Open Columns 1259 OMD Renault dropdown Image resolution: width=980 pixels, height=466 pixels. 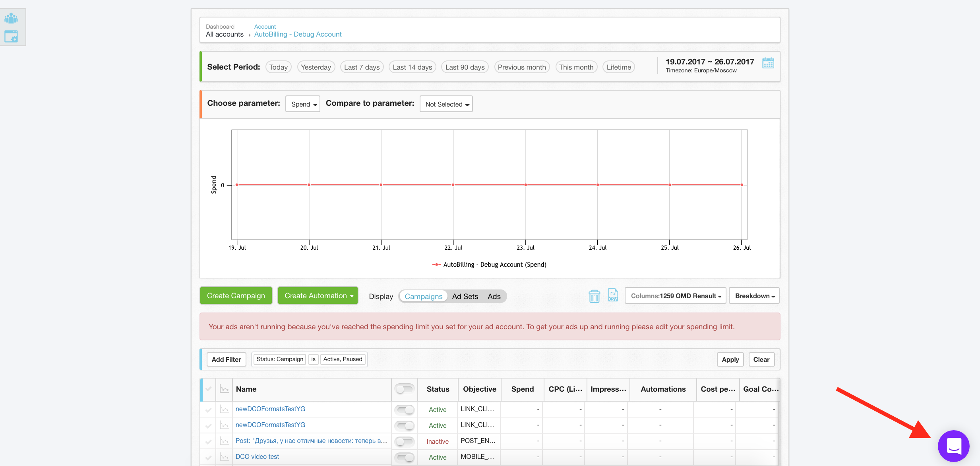point(675,296)
